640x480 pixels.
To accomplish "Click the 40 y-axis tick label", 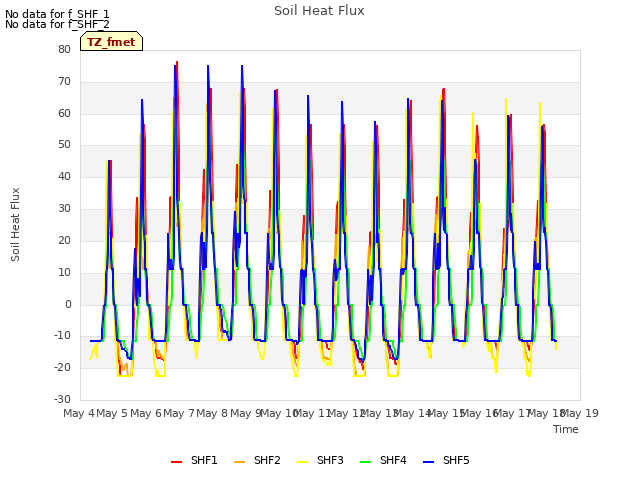I will click(64, 177).
